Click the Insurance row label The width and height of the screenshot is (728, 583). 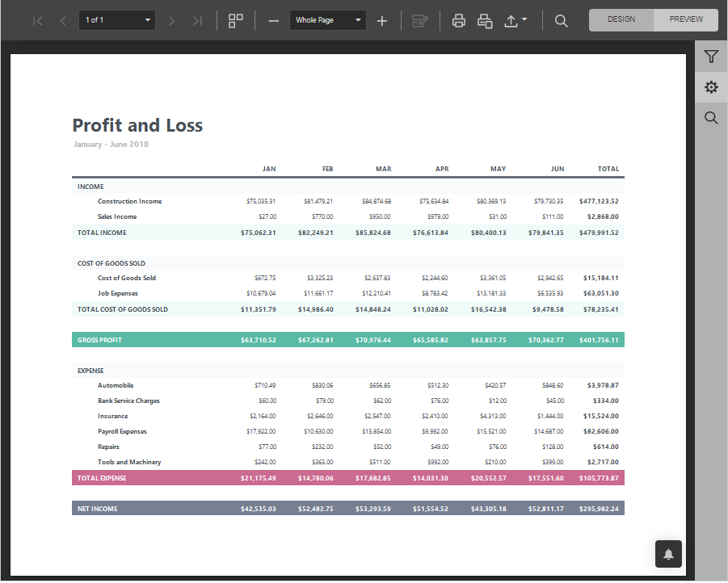[x=113, y=417]
